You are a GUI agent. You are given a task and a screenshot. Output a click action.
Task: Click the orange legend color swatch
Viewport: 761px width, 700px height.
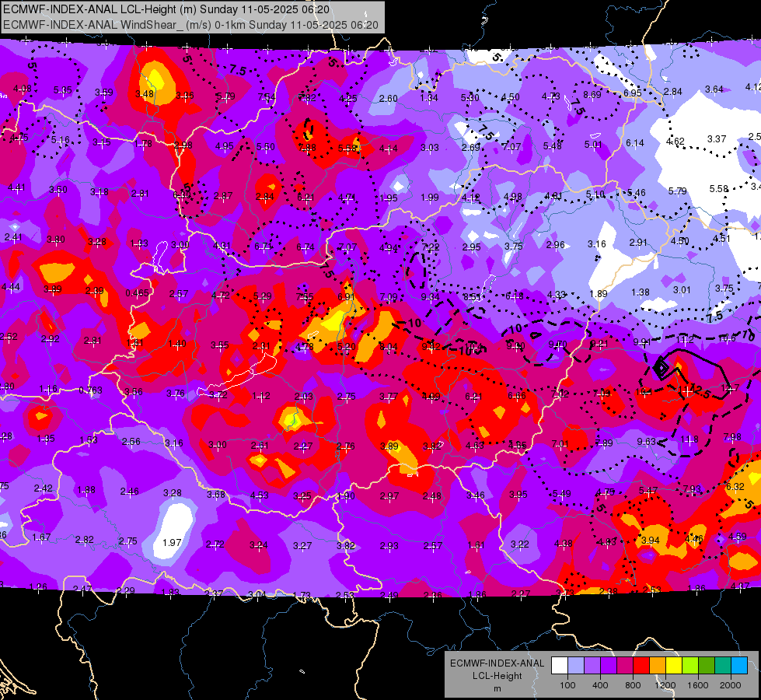658,666
